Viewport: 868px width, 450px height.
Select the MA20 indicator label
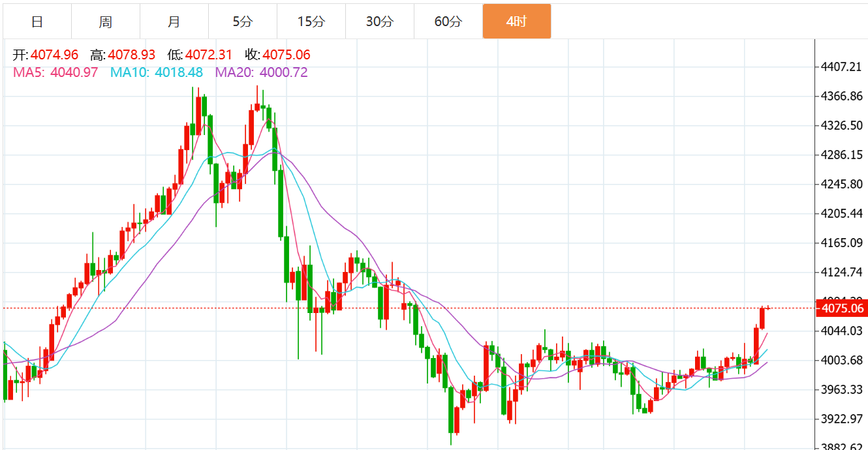tap(261, 72)
